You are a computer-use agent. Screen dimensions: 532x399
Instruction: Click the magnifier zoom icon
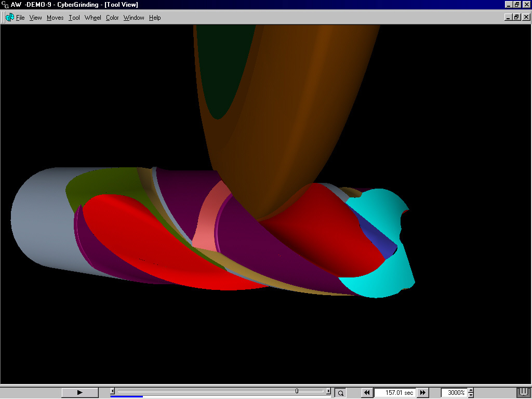tap(340, 393)
